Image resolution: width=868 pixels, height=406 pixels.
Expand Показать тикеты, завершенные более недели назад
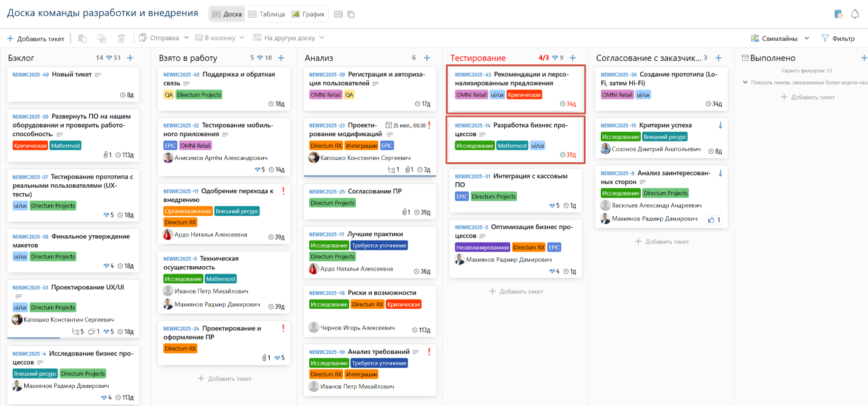pos(802,83)
